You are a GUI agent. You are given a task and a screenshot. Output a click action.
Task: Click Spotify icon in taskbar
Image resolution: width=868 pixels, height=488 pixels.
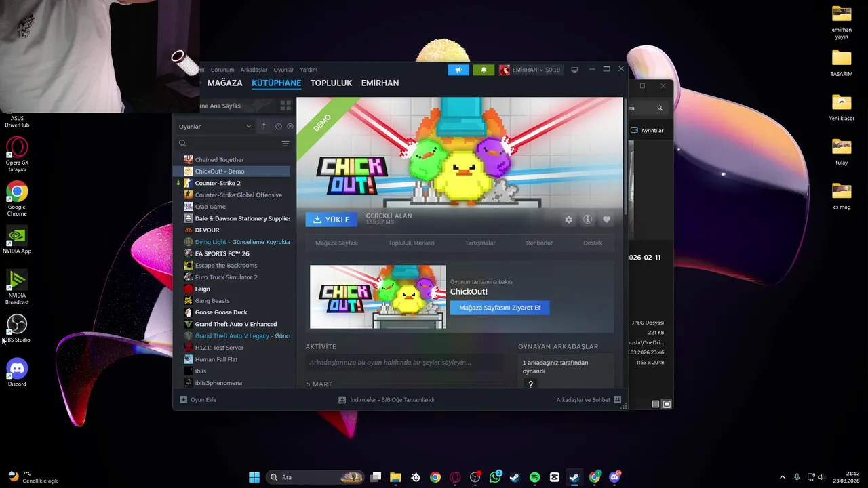point(534,477)
